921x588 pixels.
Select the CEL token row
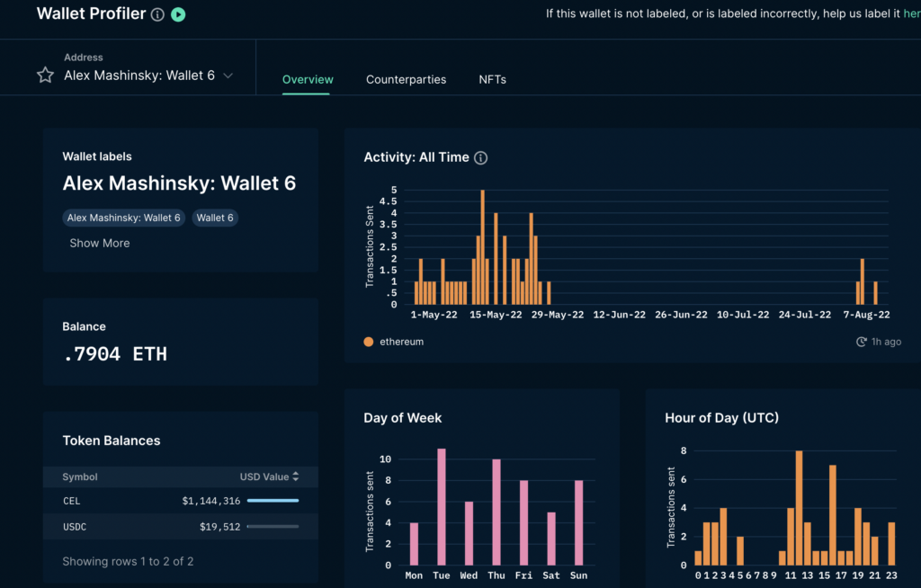tap(180, 501)
